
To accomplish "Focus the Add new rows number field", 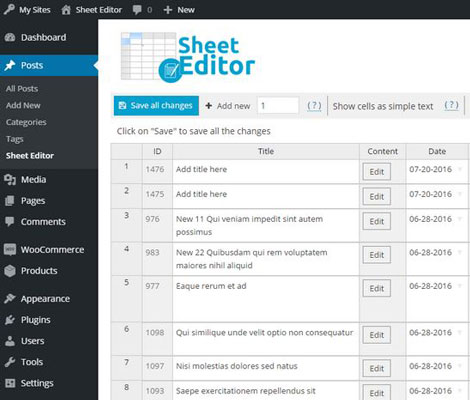I will [x=278, y=106].
